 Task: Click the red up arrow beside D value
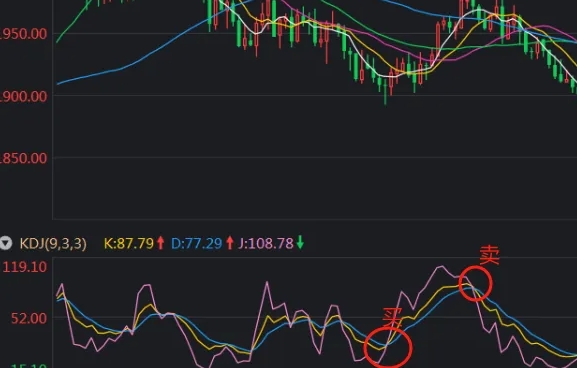(x=230, y=243)
